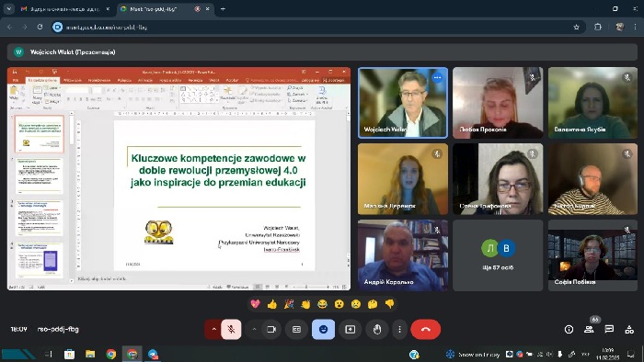This screenshot has width=644, height=362.
Task: Open the meeting details info icon
Action: (x=569, y=329)
